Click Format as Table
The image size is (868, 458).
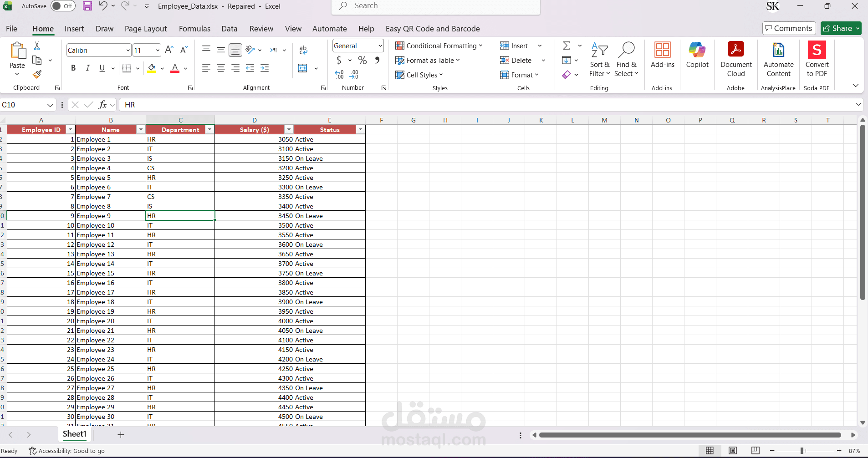(x=428, y=60)
